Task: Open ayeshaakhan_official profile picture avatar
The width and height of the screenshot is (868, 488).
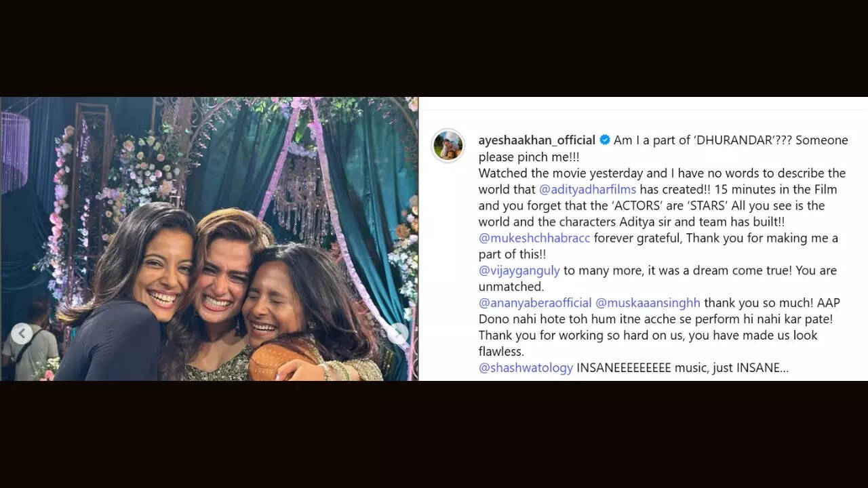Action: coord(448,146)
